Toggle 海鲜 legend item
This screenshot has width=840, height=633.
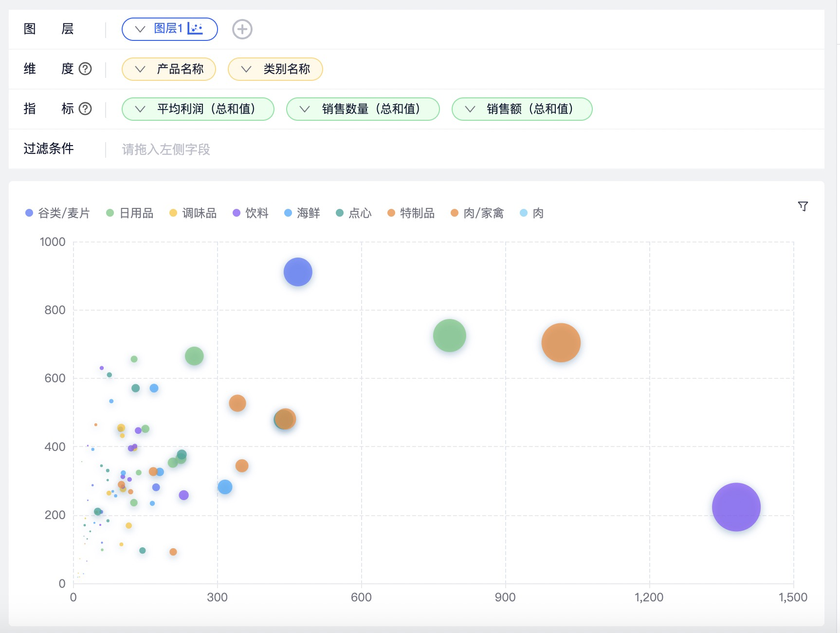[302, 213]
